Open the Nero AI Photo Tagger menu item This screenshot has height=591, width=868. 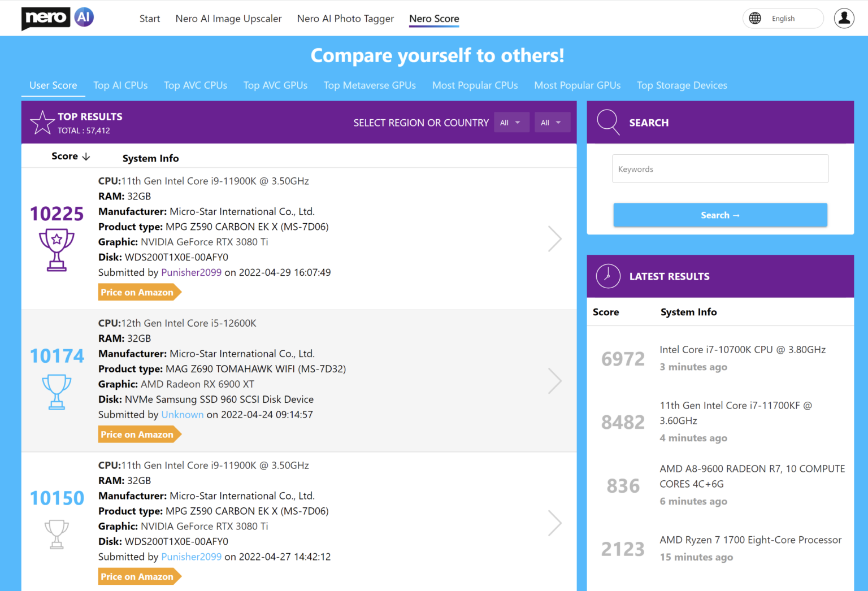(345, 18)
